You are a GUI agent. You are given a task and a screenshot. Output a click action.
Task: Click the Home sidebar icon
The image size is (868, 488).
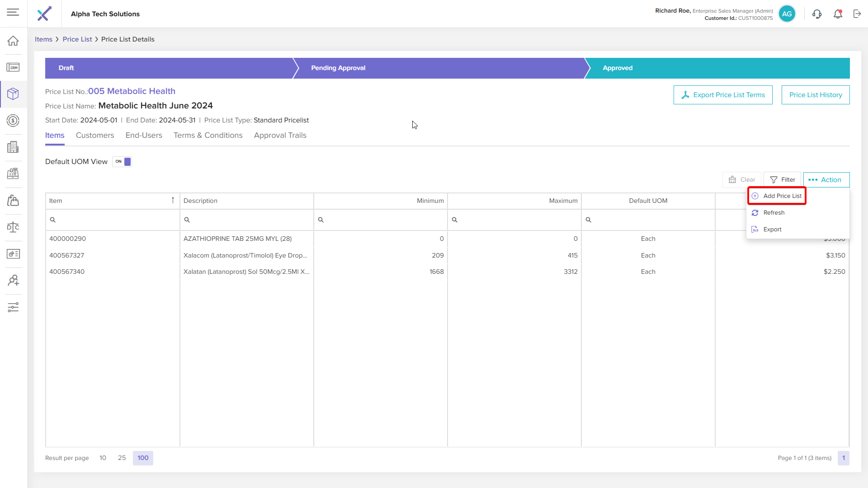click(x=13, y=41)
